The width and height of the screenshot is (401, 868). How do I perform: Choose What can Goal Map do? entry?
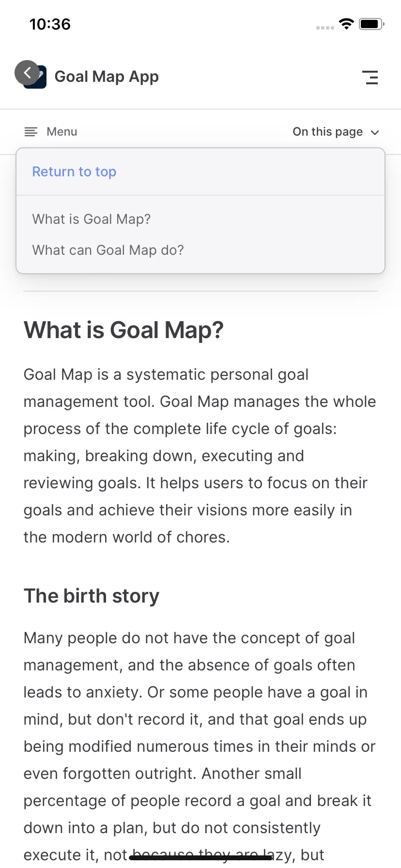108,250
